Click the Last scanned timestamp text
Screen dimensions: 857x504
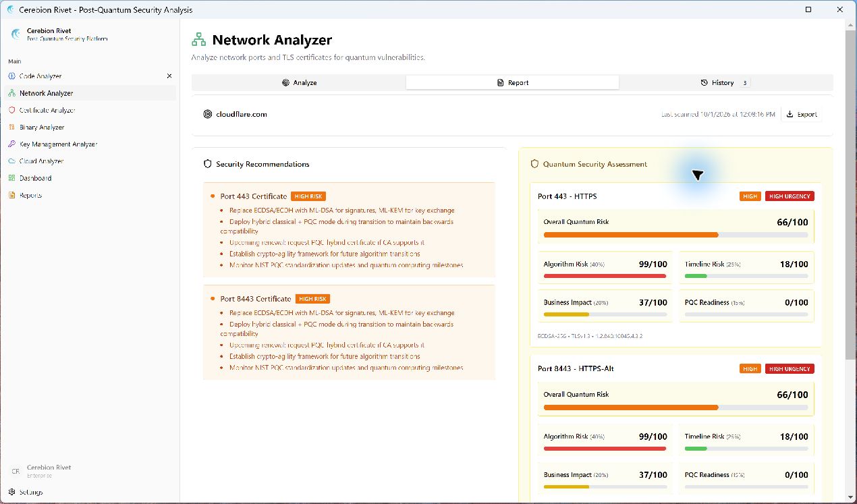718,115
